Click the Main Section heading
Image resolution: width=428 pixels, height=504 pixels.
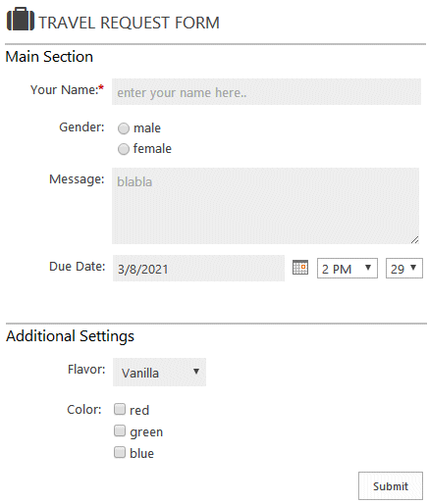pos(49,57)
